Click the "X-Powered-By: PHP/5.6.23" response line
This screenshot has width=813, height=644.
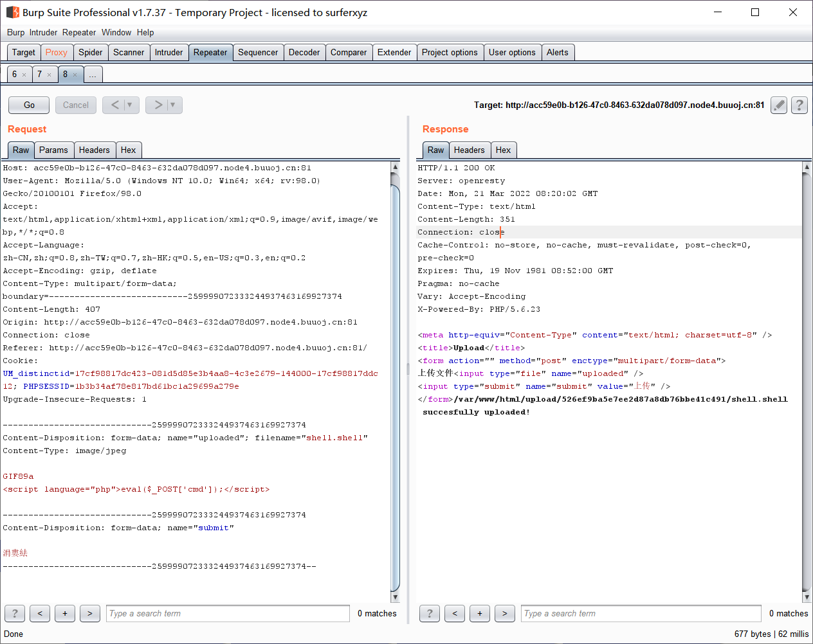tap(479, 309)
